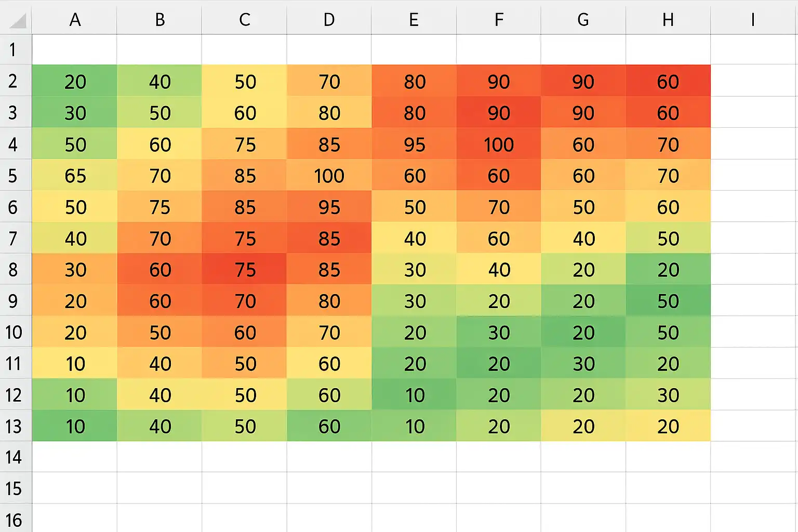This screenshot has width=798, height=532.
Task: Click cell H13 with yellow fill
Action: (668, 426)
